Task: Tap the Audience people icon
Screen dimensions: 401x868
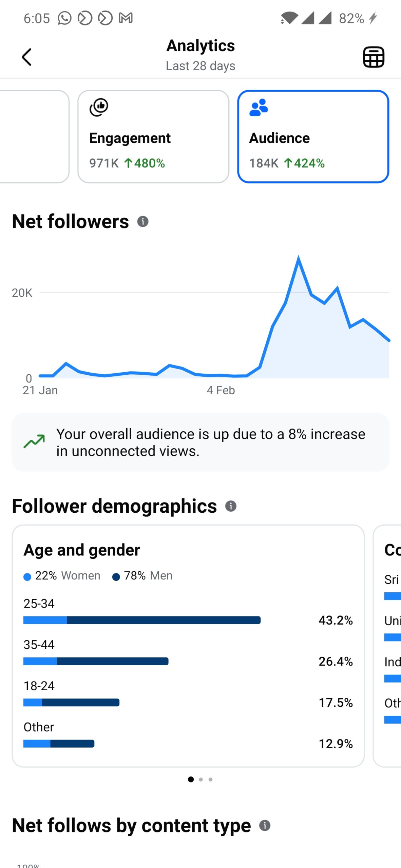Action: (259, 107)
